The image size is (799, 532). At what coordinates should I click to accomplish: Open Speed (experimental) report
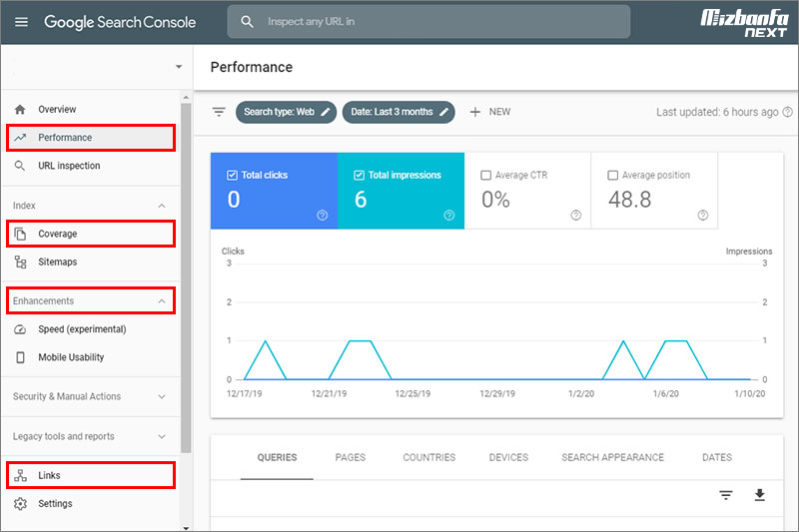click(x=82, y=329)
